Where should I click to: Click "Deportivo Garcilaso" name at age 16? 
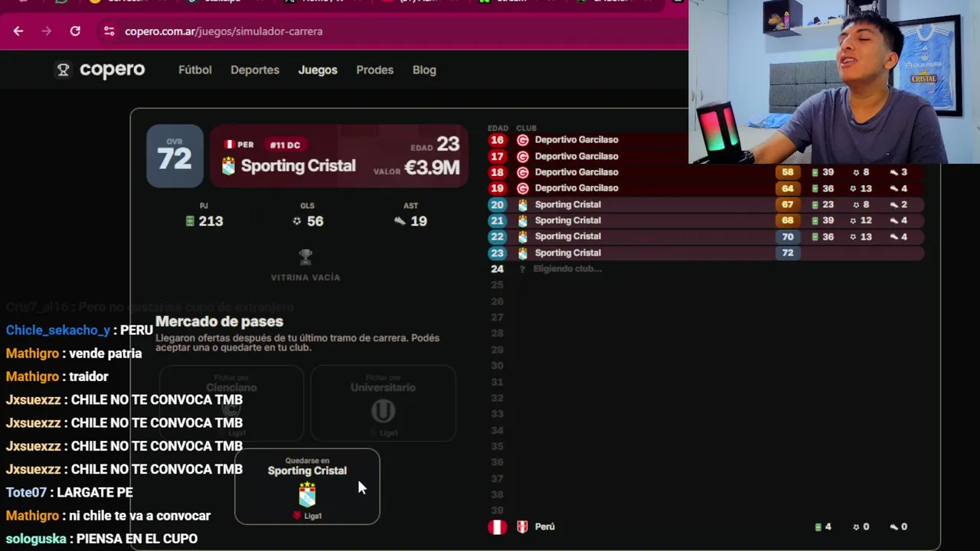577,140
